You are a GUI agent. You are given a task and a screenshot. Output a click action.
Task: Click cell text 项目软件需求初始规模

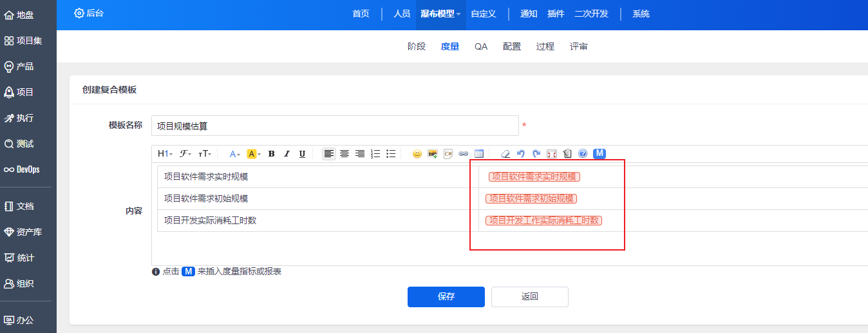coord(206,198)
